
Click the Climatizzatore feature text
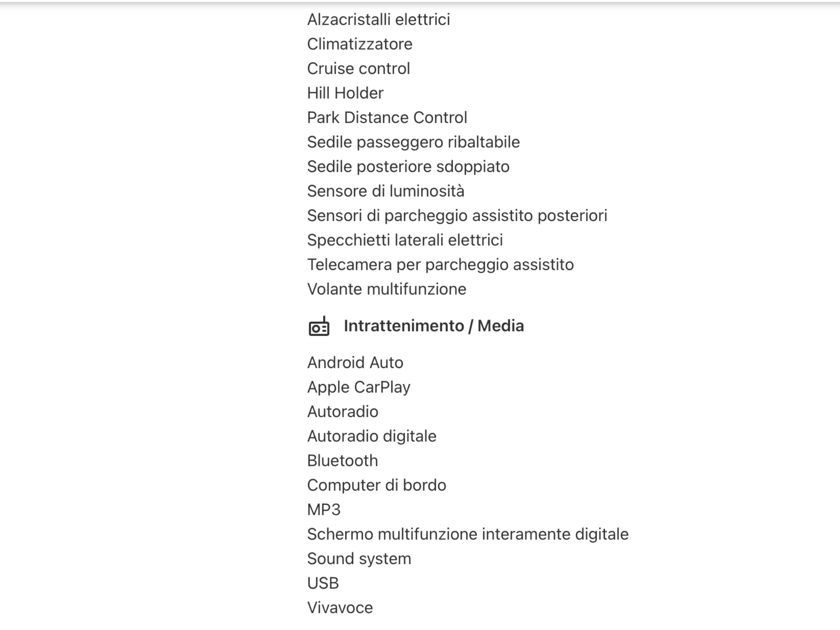coord(359,44)
